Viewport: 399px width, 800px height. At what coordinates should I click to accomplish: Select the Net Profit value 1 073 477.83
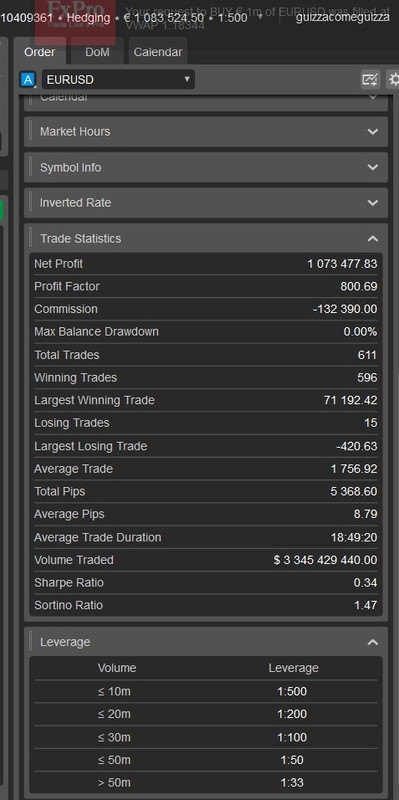(x=342, y=264)
